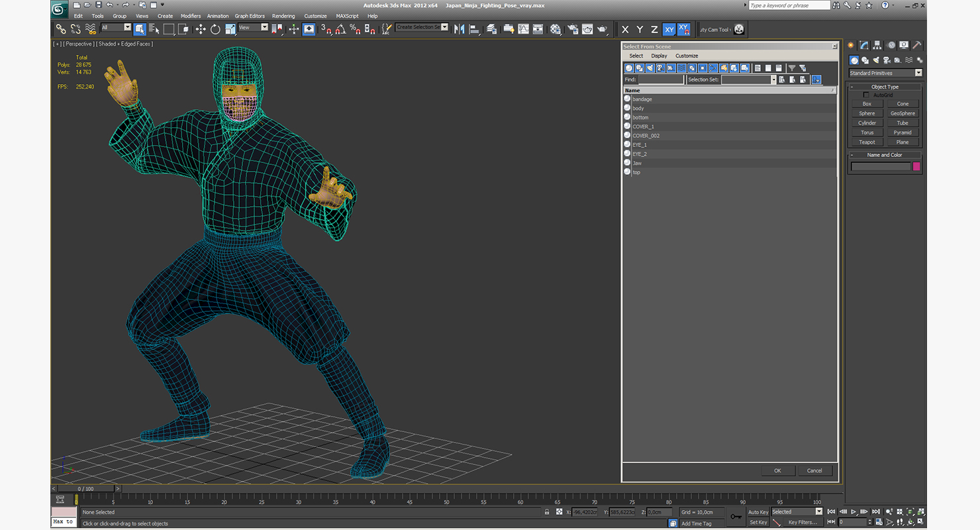Activate the Select Object tool

pyautogui.click(x=140, y=29)
